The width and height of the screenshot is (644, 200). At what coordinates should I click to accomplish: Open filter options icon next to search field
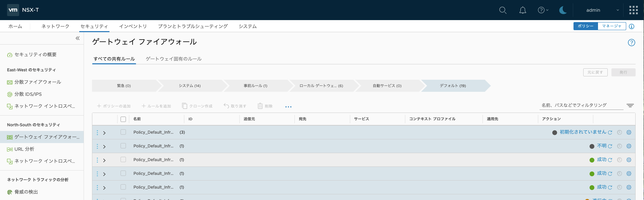pyautogui.click(x=630, y=106)
